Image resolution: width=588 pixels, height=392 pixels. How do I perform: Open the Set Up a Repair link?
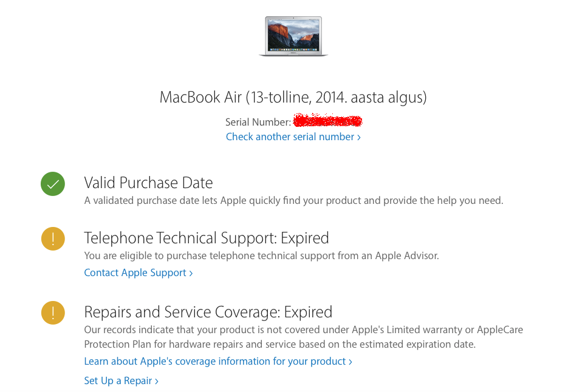(117, 380)
